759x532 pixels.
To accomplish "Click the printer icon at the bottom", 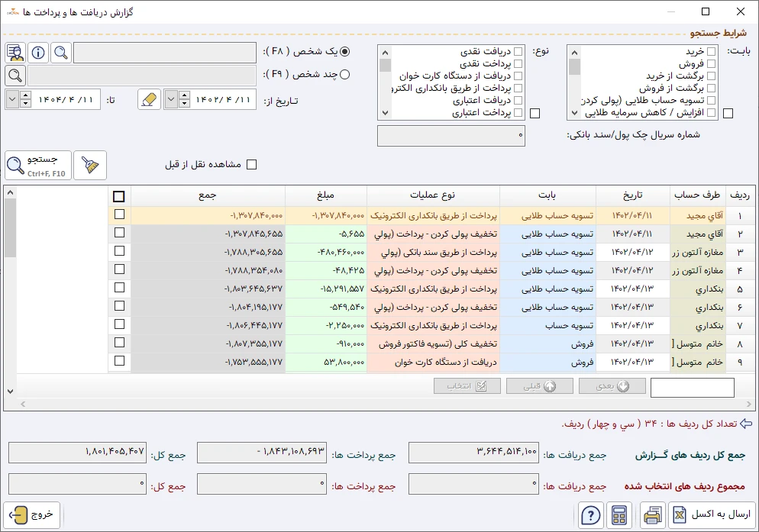I will click(653, 515).
